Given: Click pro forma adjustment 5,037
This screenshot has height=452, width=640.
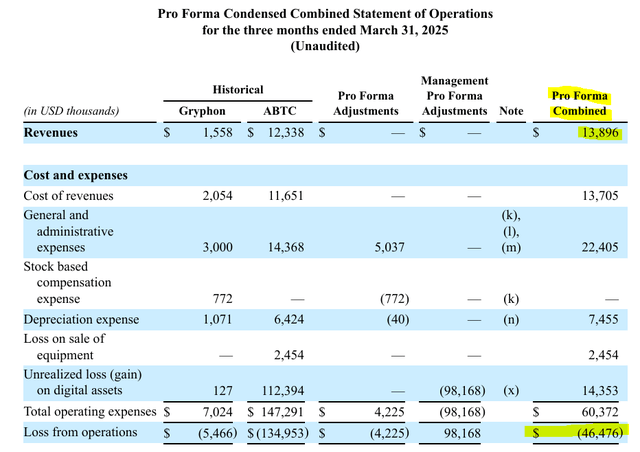Looking at the screenshot, I should [x=389, y=247].
